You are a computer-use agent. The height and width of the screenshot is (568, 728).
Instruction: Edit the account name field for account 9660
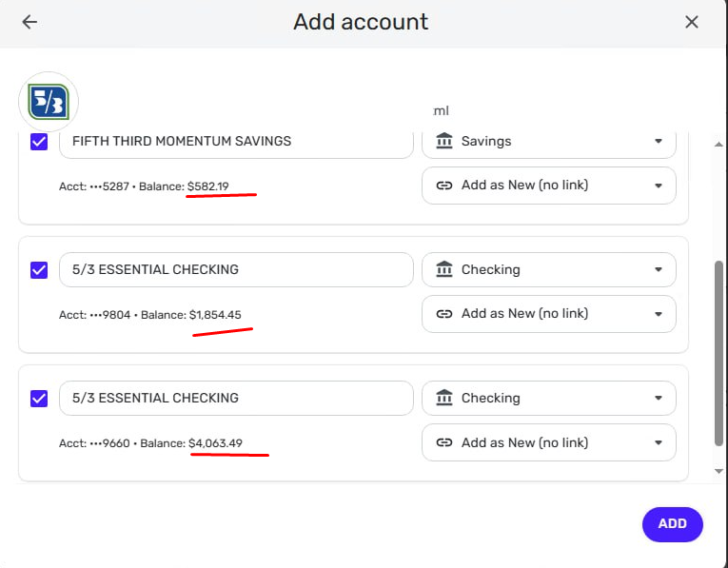click(x=236, y=398)
